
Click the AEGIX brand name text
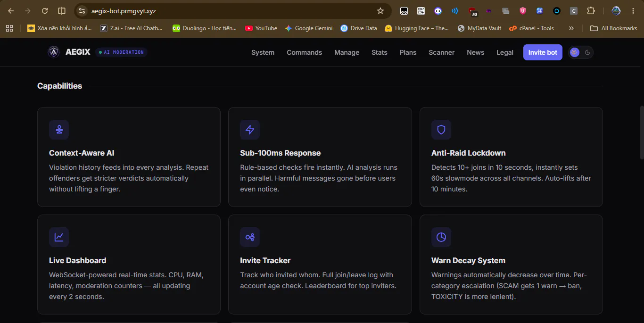tap(78, 52)
